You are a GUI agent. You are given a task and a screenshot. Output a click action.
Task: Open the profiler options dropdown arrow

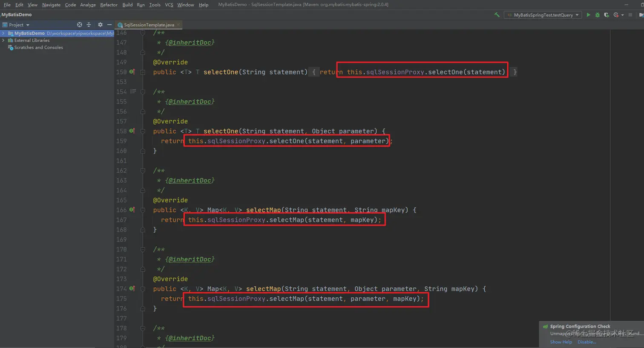click(622, 15)
